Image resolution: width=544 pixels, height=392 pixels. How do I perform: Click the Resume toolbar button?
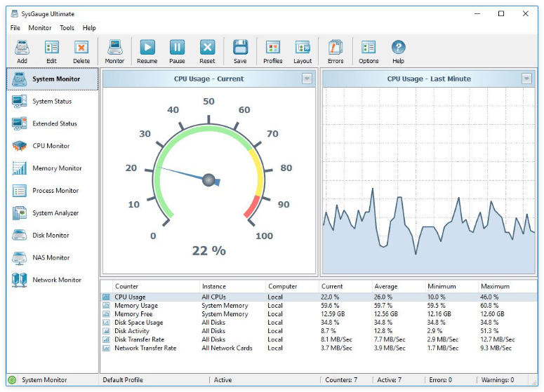147,52
